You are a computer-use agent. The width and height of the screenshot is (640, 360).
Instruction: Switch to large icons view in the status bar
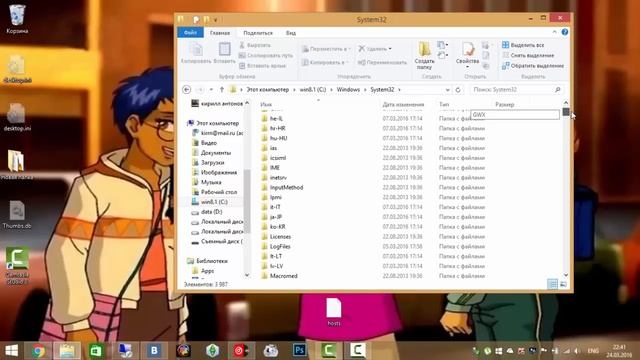564,284
